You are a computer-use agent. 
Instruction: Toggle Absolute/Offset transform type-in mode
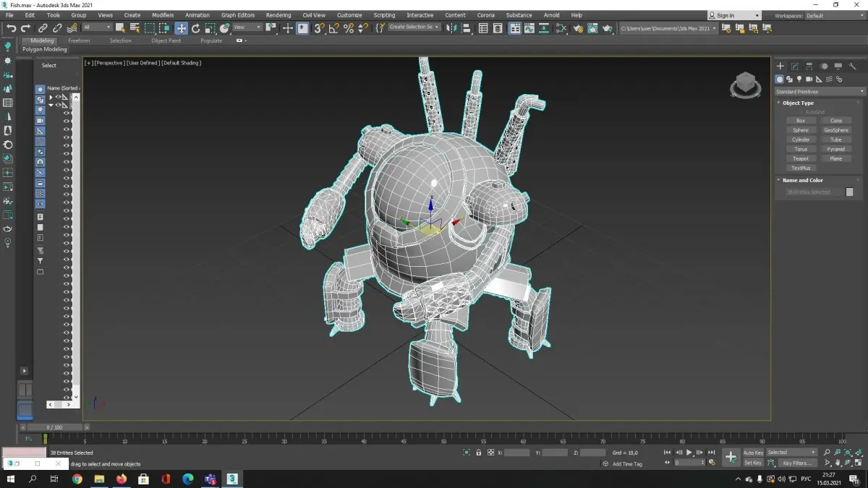tap(490, 453)
